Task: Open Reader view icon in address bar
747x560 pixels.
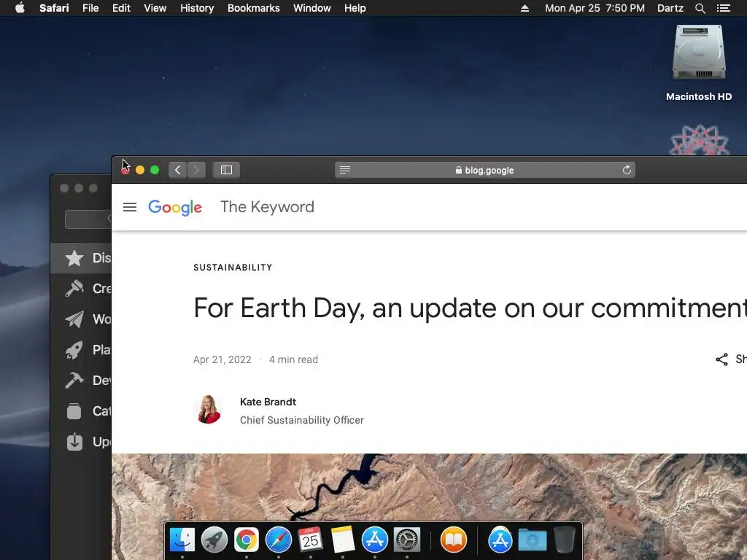Action: point(345,170)
